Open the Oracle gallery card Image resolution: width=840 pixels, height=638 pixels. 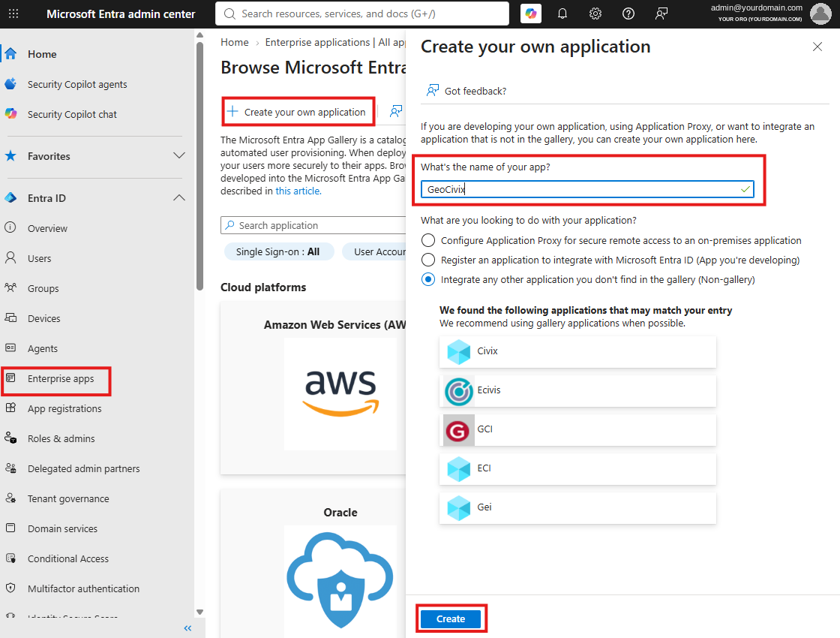pyautogui.click(x=313, y=563)
